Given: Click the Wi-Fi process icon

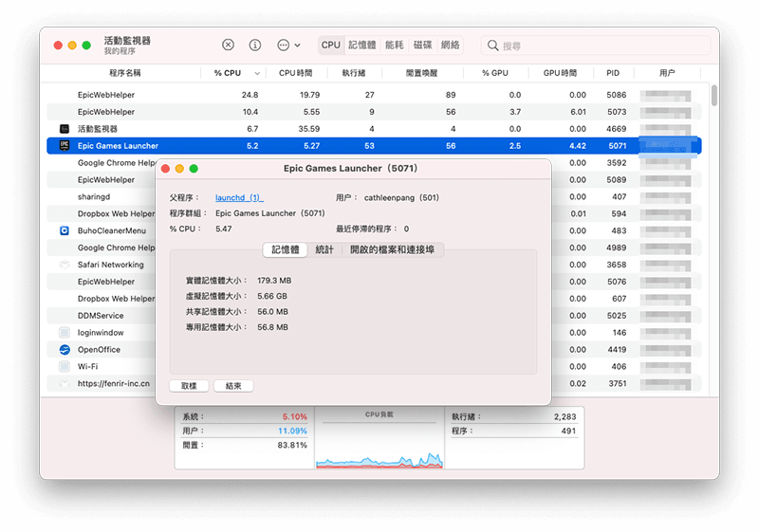Looking at the screenshot, I should 65,367.
